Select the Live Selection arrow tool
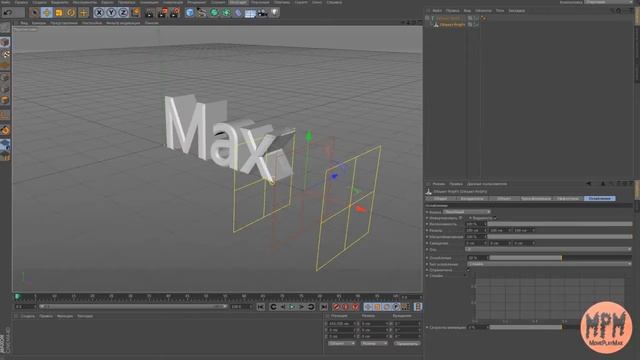This screenshot has height=360, width=640. click(x=35, y=13)
